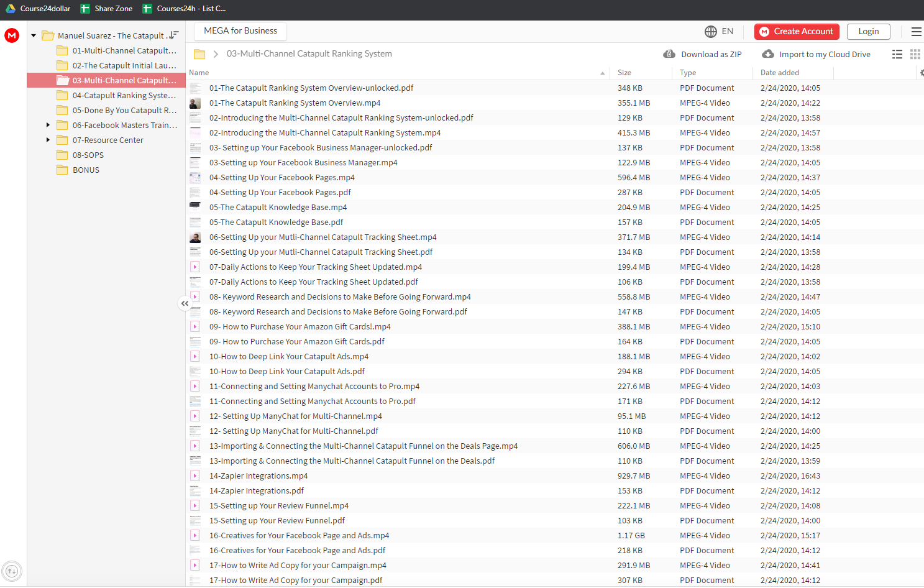Click folder icon of 08-SOPS
924x588 pixels.
coord(62,155)
